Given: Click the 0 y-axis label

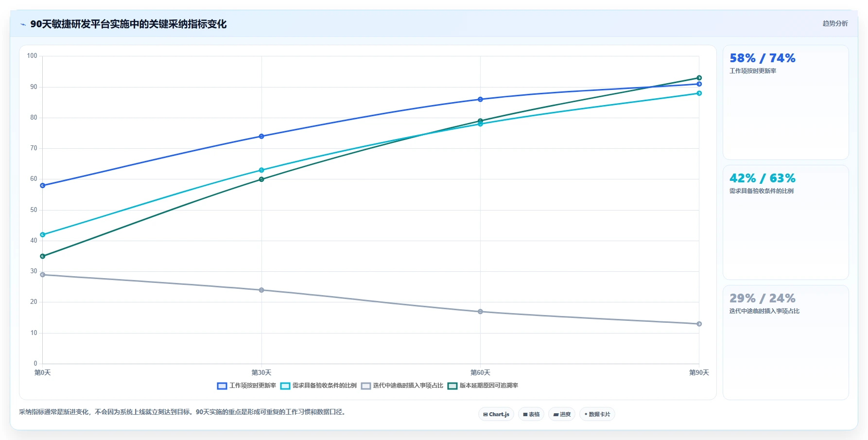Looking at the screenshot, I should (x=35, y=364).
